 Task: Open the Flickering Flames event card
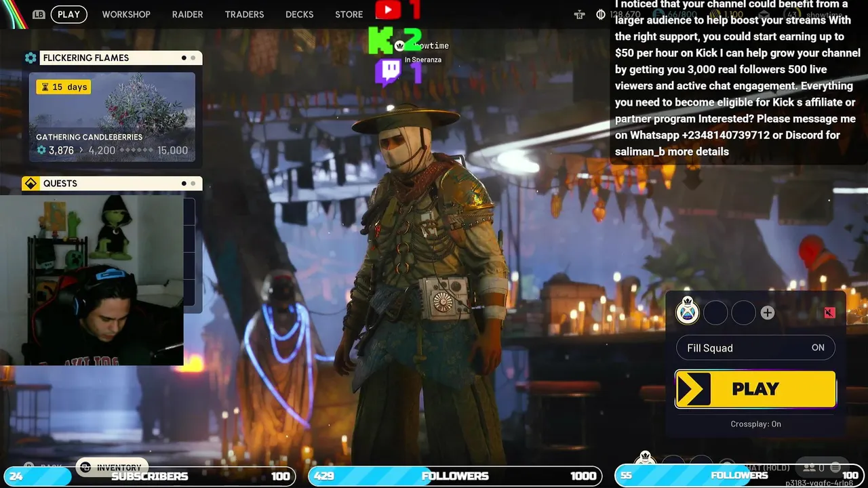tap(112, 117)
